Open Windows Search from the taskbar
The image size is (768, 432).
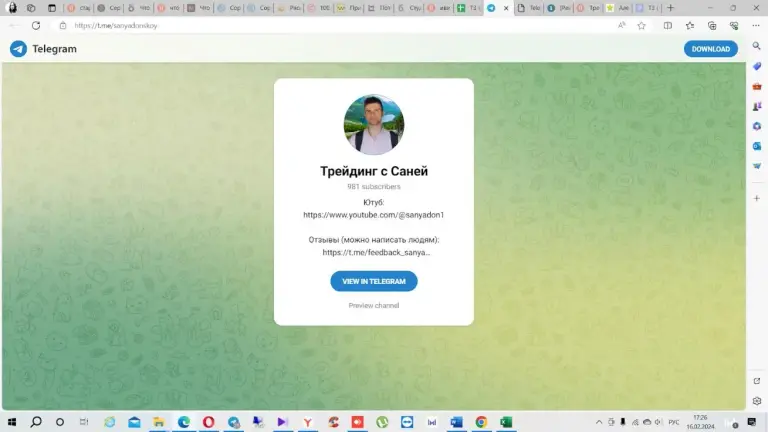pyautogui.click(x=36, y=422)
